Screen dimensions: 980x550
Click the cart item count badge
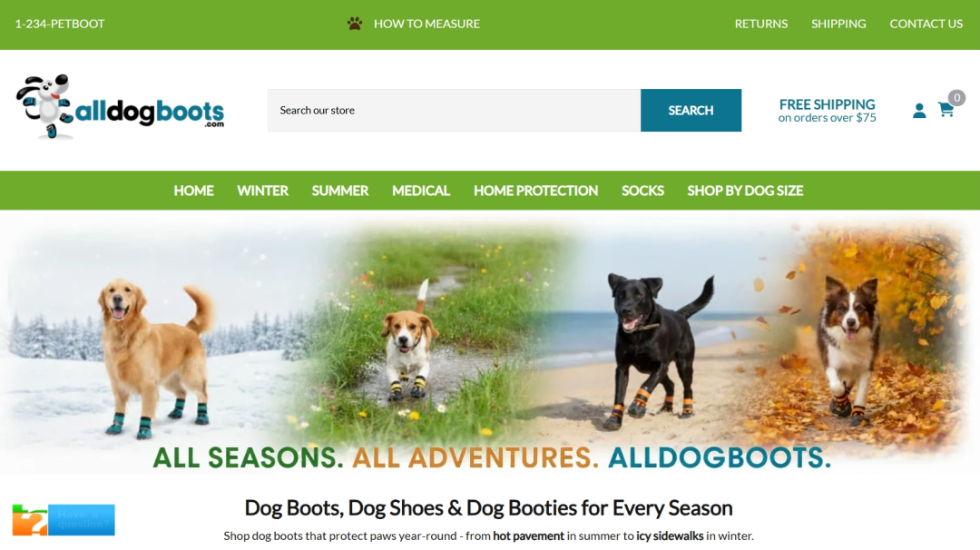956,97
